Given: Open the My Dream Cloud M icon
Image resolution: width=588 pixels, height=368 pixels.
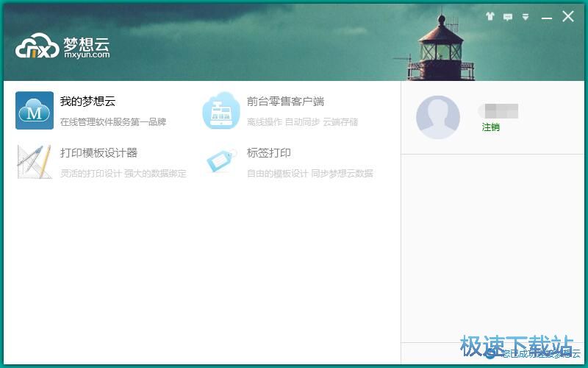Looking at the screenshot, I should pyautogui.click(x=35, y=110).
